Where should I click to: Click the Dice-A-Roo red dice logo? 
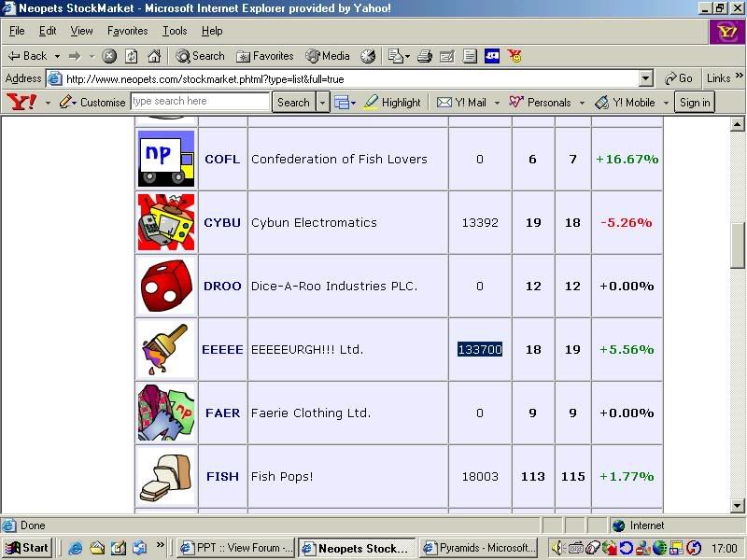click(x=166, y=286)
